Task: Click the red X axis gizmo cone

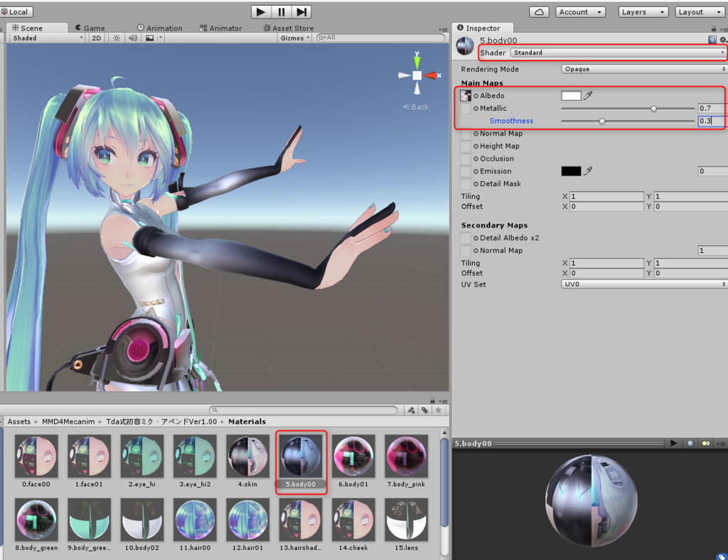Action: [431, 75]
